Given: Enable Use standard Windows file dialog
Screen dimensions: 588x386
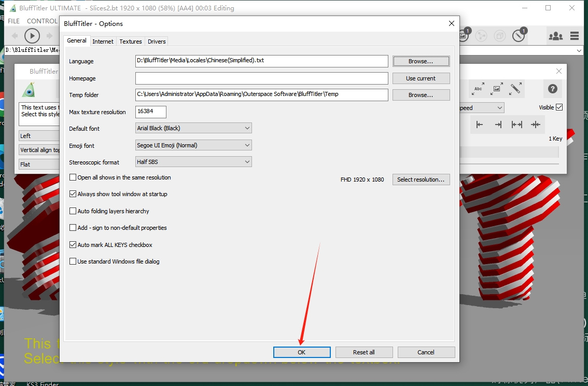Looking at the screenshot, I should 73,261.
